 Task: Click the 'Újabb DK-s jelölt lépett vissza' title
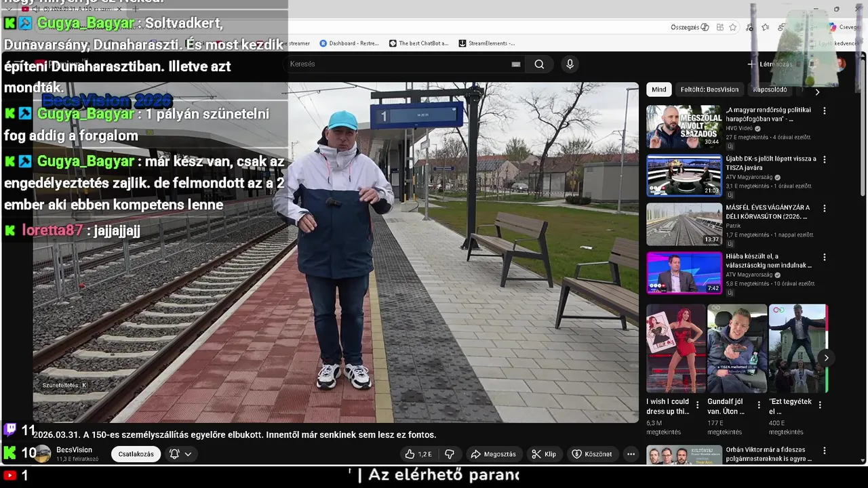coord(771,163)
